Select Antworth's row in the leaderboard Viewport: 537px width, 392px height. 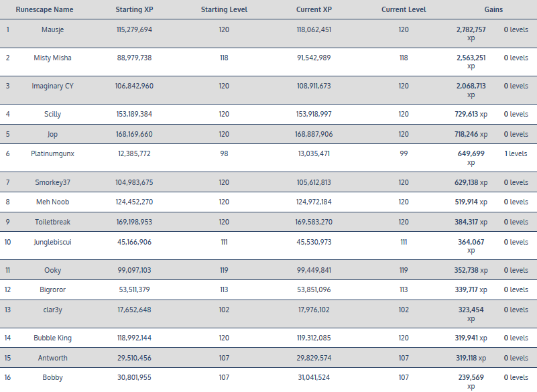pos(52,358)
